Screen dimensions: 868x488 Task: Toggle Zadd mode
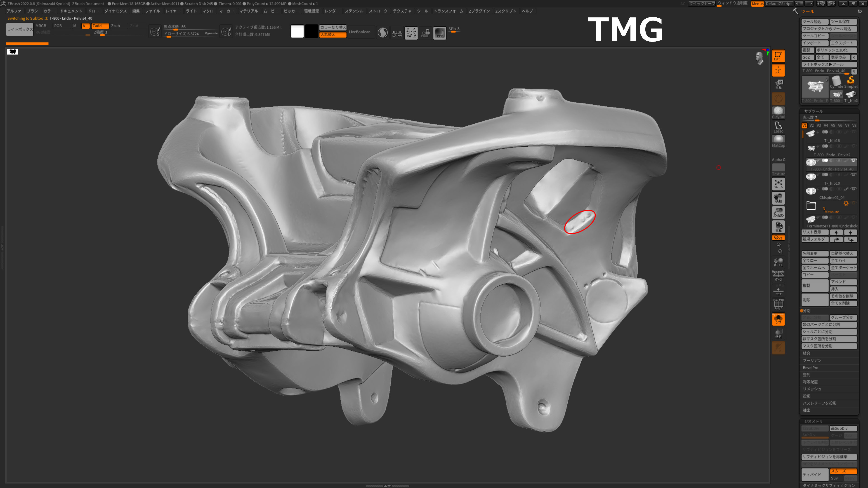coord(100,26)
